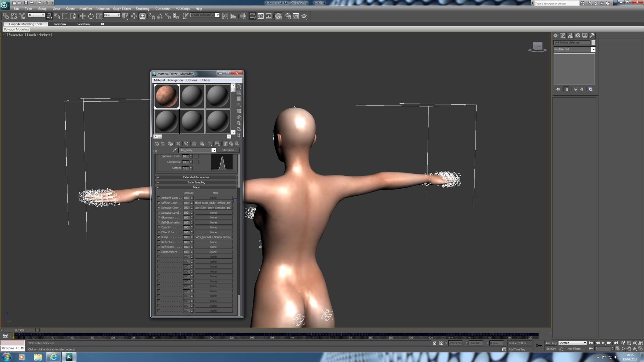The image size is (644, 362).
Task: Open Skin_Body_Diffuse.jpg map button
Action: (x=213, y=203)
